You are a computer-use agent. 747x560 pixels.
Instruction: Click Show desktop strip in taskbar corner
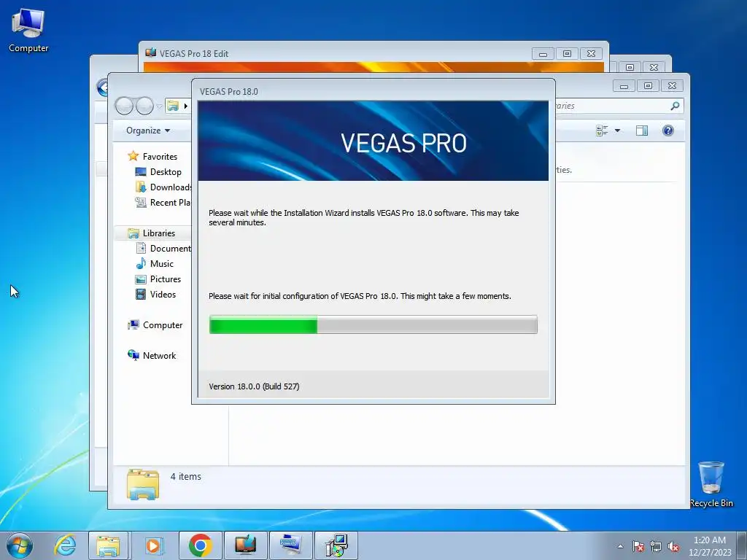click(742, 546)
